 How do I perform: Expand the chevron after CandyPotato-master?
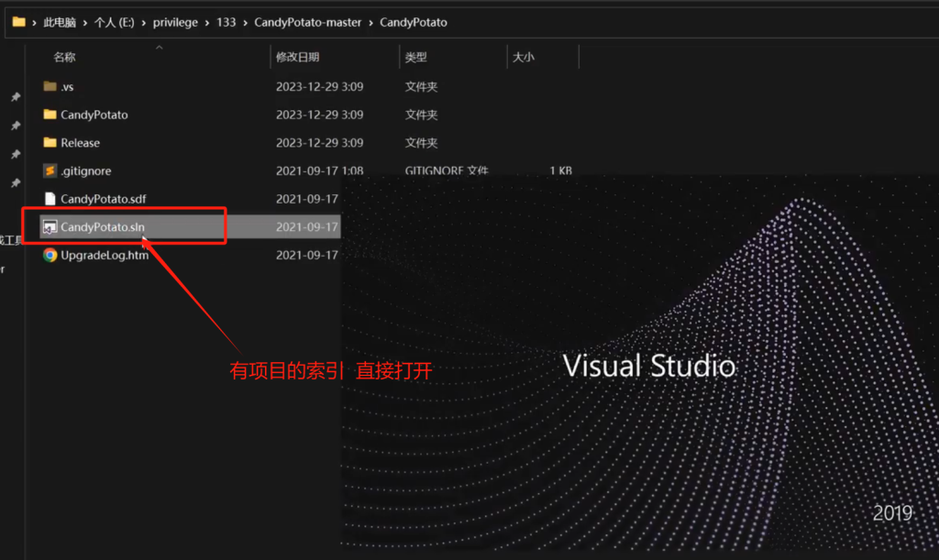370,23
